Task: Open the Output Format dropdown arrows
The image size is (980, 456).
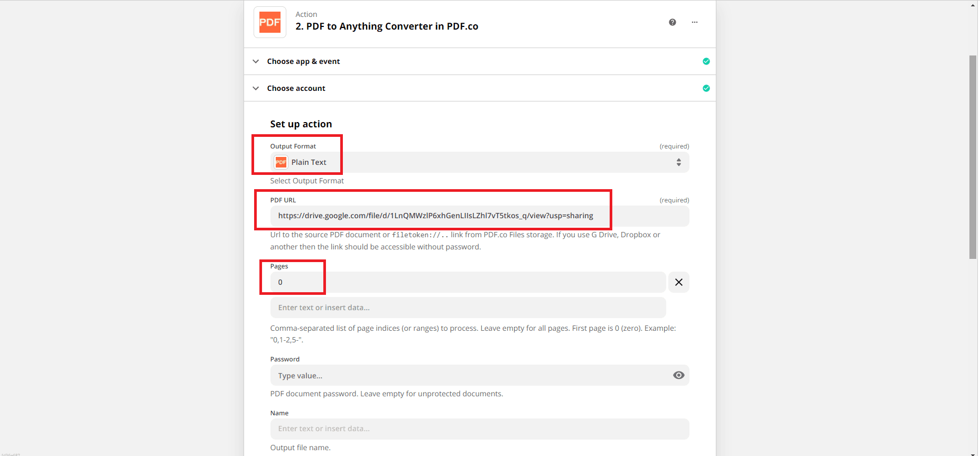Action: click(x=678, y=162)
